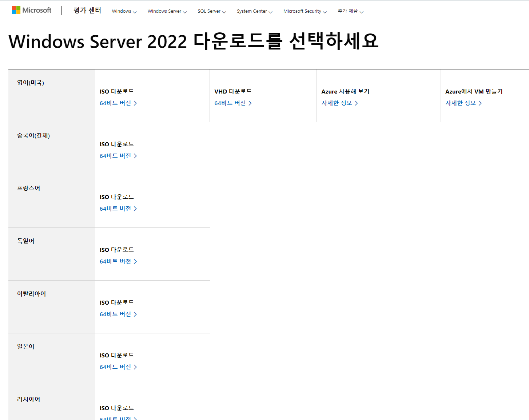
Task: Select the 프랑스어 language label
Action: pos(29,188)
